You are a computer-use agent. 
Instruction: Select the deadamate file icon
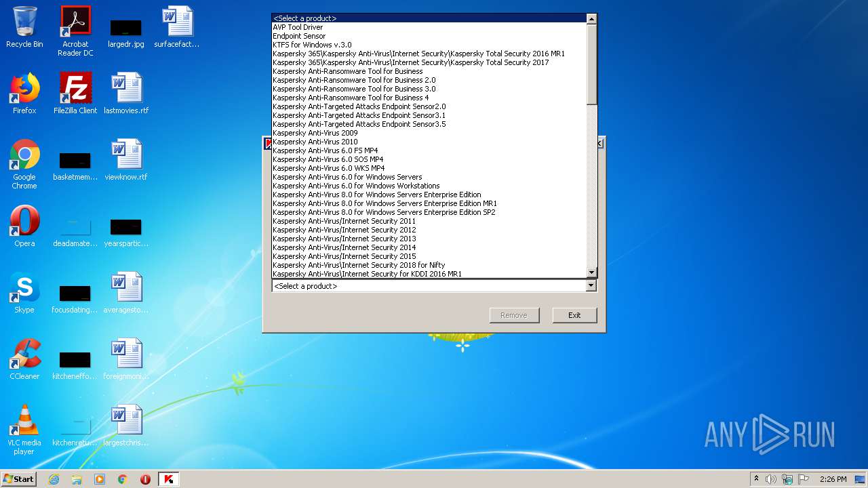(x=75, y=232)
